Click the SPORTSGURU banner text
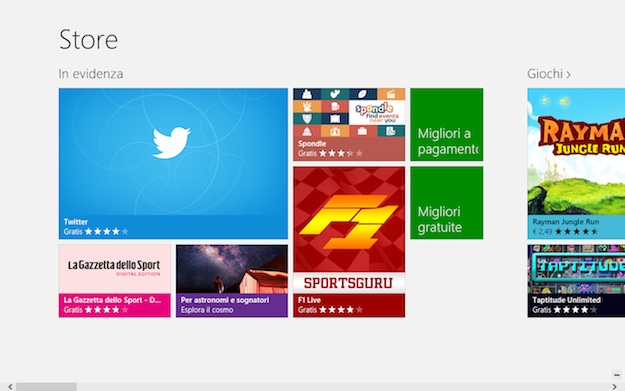Viewport: 625px width, 391px height. pyautogui.click(x=348, y=283)
